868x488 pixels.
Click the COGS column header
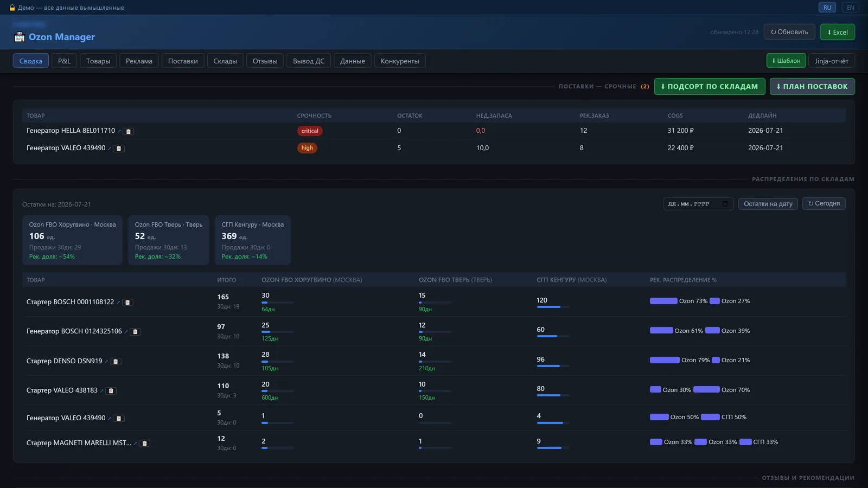(675, 115)
